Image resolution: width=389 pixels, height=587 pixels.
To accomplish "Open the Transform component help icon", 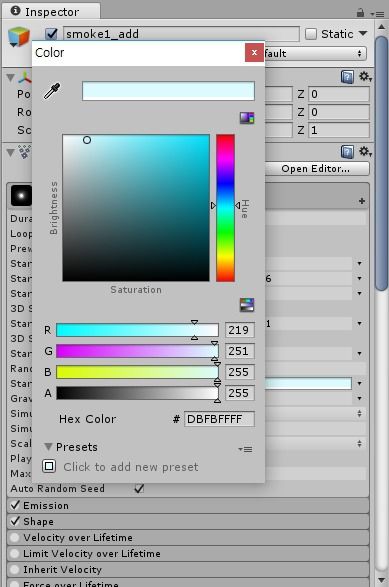I will (347, 77).
